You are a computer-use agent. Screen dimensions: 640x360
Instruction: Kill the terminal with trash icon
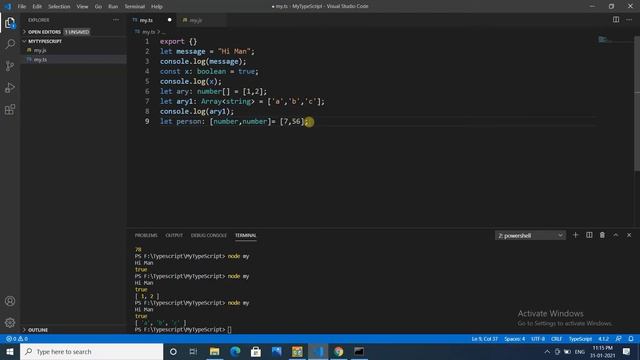[602, 235]
